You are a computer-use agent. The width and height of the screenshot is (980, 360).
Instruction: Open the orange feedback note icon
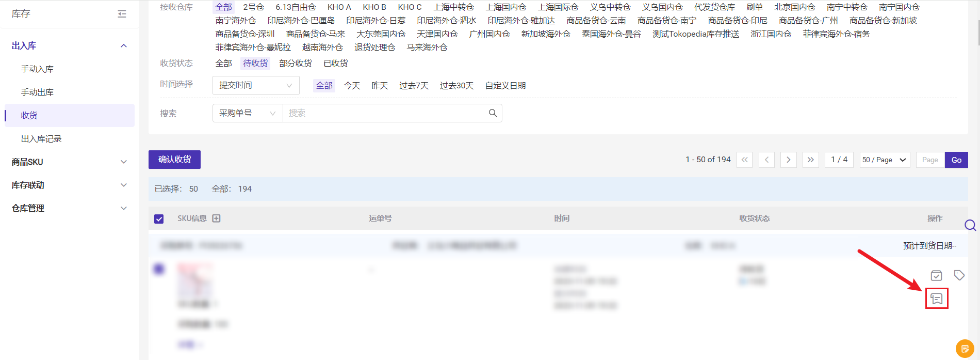[965, 349]
